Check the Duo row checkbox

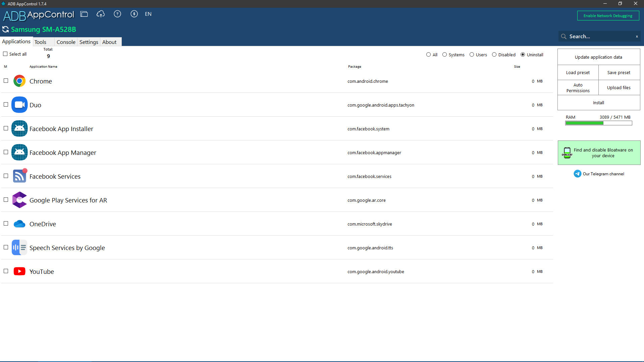[6, 105]
